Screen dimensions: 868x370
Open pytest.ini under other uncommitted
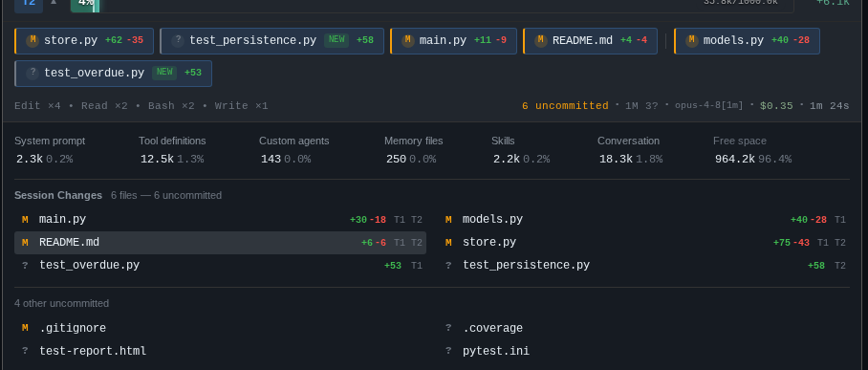pyautogui.click(x=643, y=351)
